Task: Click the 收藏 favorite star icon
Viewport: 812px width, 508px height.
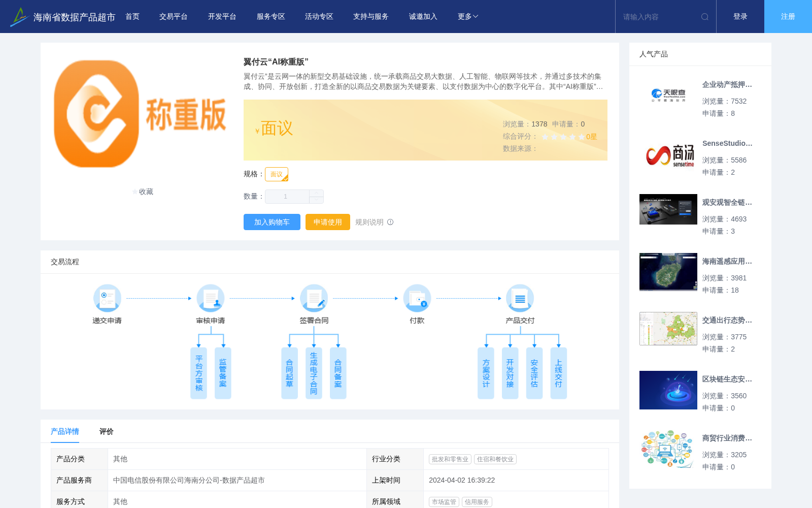Action: coord(135,192)
